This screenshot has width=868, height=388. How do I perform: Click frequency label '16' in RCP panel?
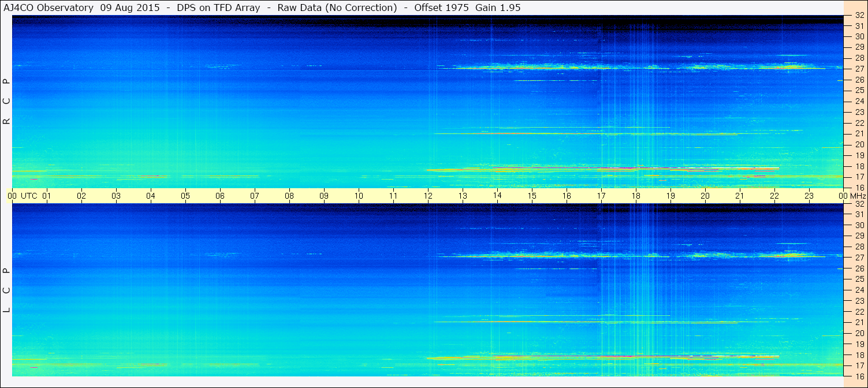click(859, 188)
